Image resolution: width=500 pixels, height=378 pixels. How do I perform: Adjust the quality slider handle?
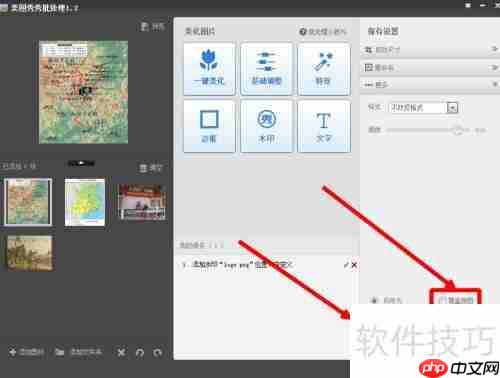click(458, 130)
